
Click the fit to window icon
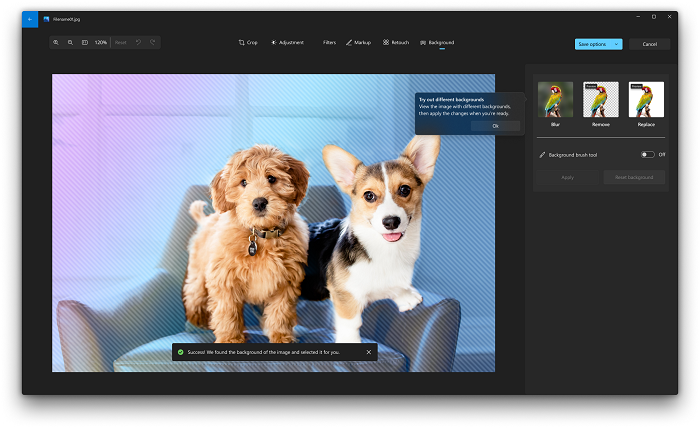[x=84, y=42]
